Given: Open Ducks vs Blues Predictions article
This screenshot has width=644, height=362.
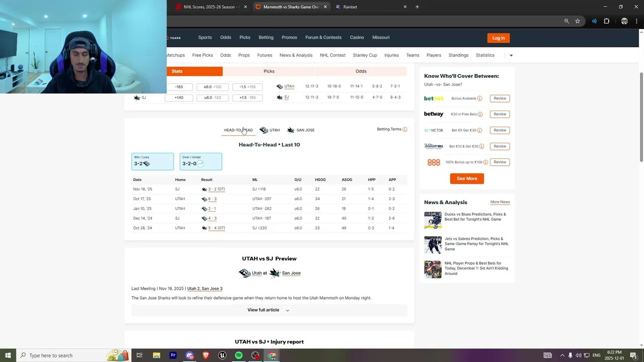Looking at the screenshot, I should point(475,217).
